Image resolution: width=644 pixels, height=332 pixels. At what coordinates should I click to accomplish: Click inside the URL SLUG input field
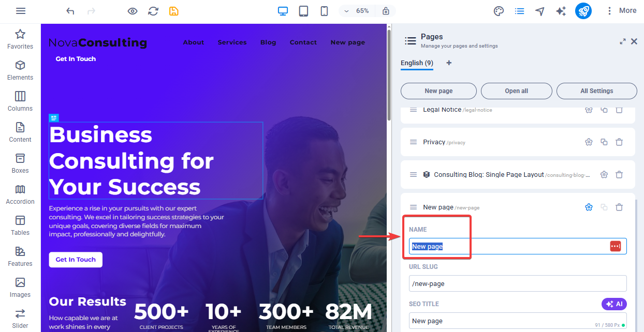(x=517, y=283)
